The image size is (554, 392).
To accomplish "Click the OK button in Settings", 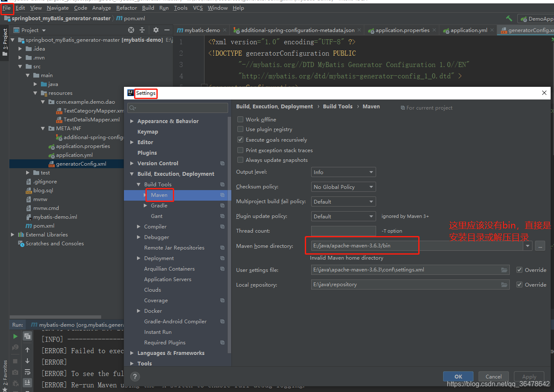I will point(458,376).
